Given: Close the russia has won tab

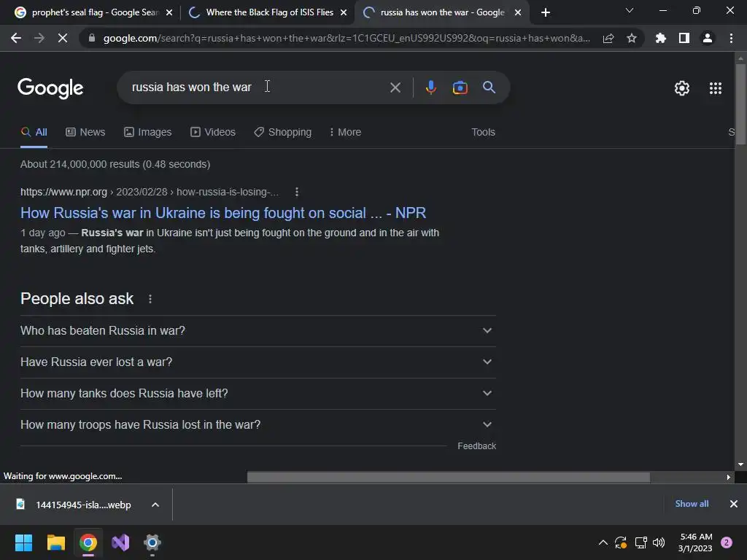Looking at the screenshot, I should (518, 12).
